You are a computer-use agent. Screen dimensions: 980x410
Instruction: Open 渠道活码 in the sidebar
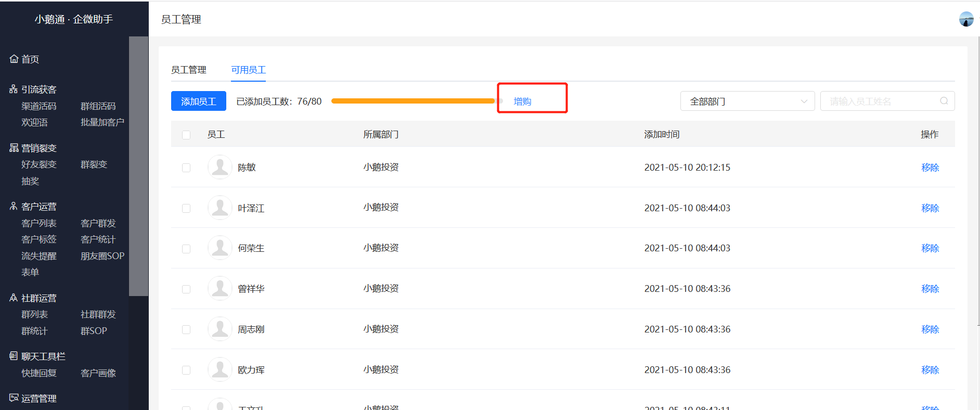39,106
